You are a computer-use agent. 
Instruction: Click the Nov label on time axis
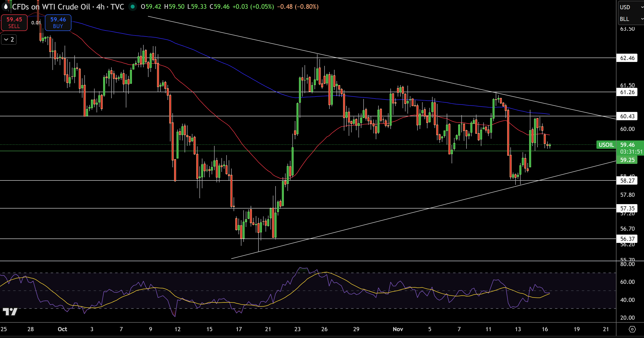pos(398,329)
